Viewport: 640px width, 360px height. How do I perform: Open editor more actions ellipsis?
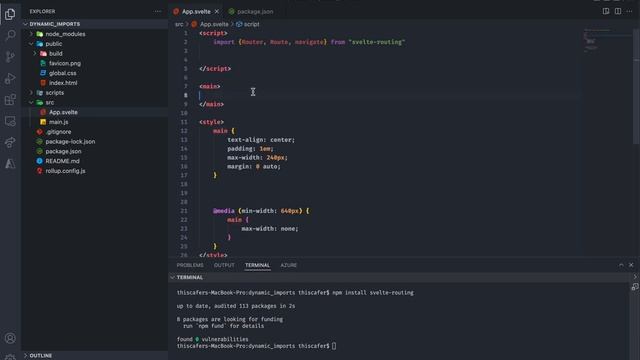pos(629,11)
